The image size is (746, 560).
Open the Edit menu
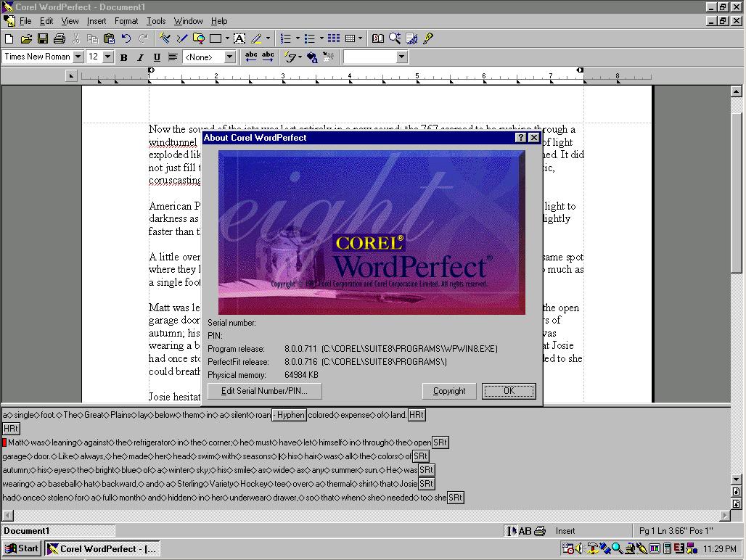(x=46, y=21)
